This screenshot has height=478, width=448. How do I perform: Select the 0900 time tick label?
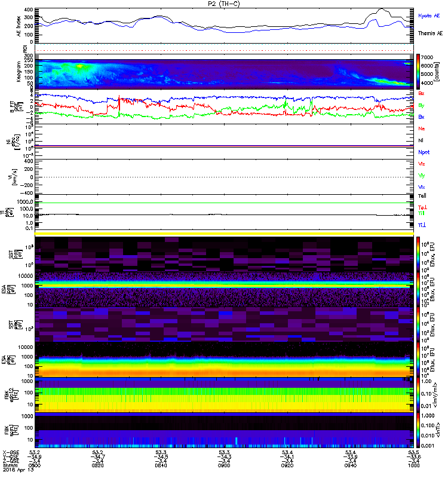pos(224,466)
